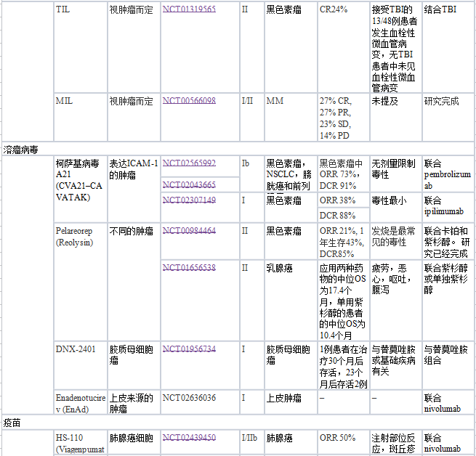Image resolution: width=476 pixels, height=456 pixels.
Task: Select the 发烧是最常见的毒性 cell
Action: [x=396, y=241]
